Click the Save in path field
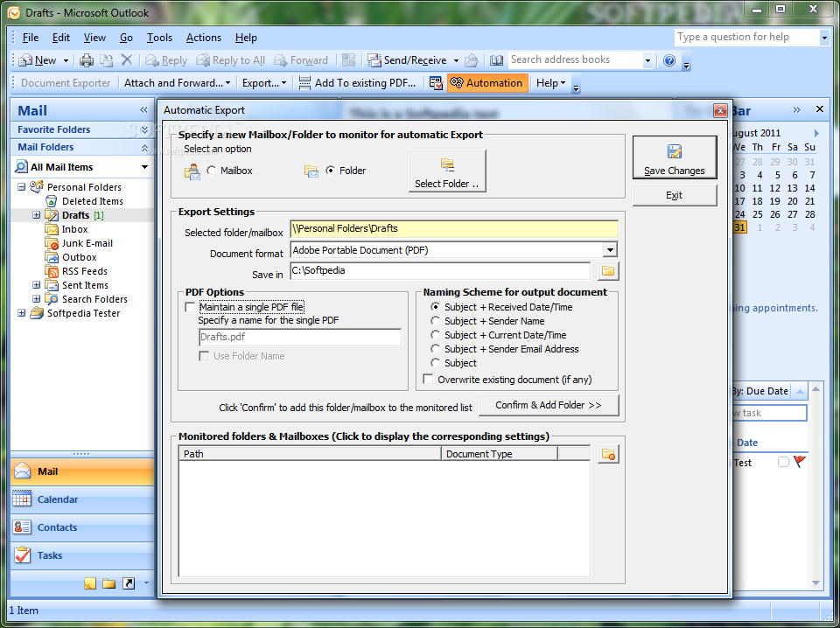 coord(440,271)
